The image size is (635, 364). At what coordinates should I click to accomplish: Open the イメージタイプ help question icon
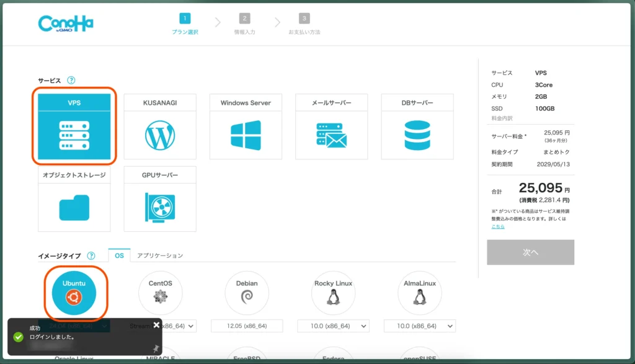[x=91, y=255]
